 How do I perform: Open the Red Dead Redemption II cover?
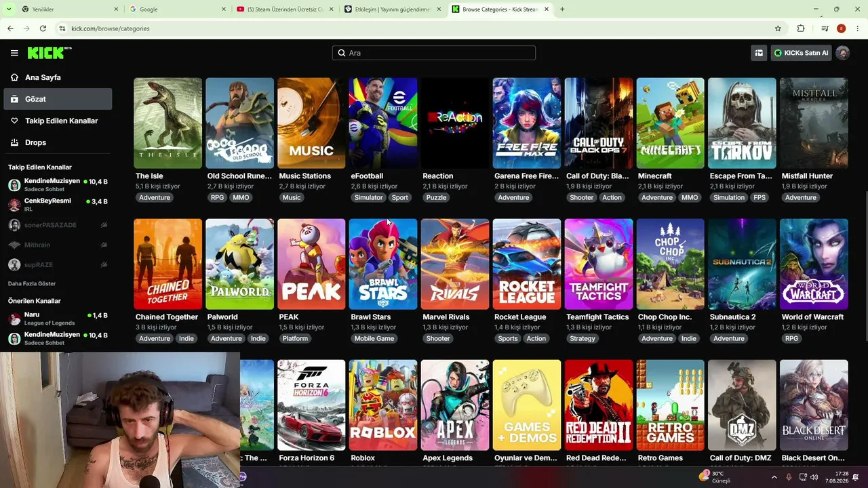pyautogui.click(x=599, y=405)
